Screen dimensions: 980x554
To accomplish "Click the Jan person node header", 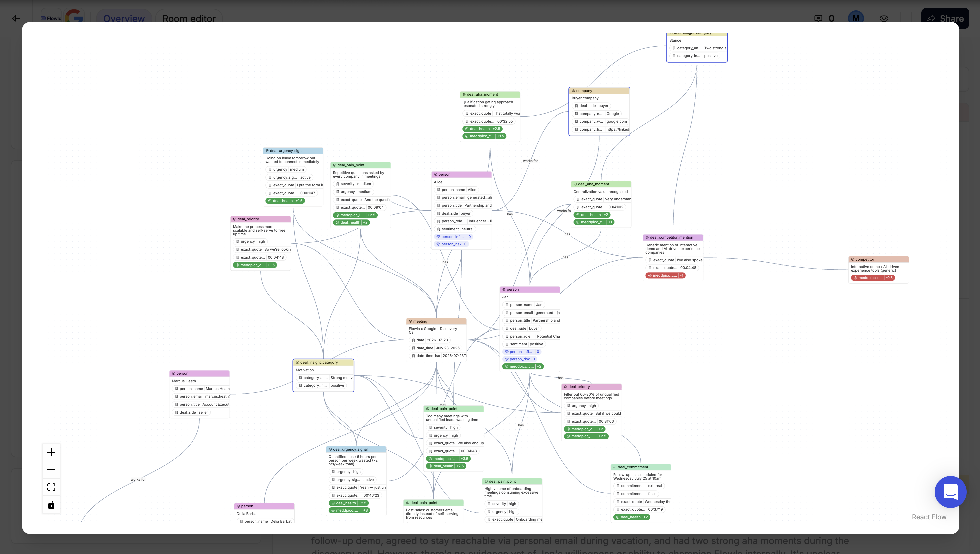I will tap(530, 289).
